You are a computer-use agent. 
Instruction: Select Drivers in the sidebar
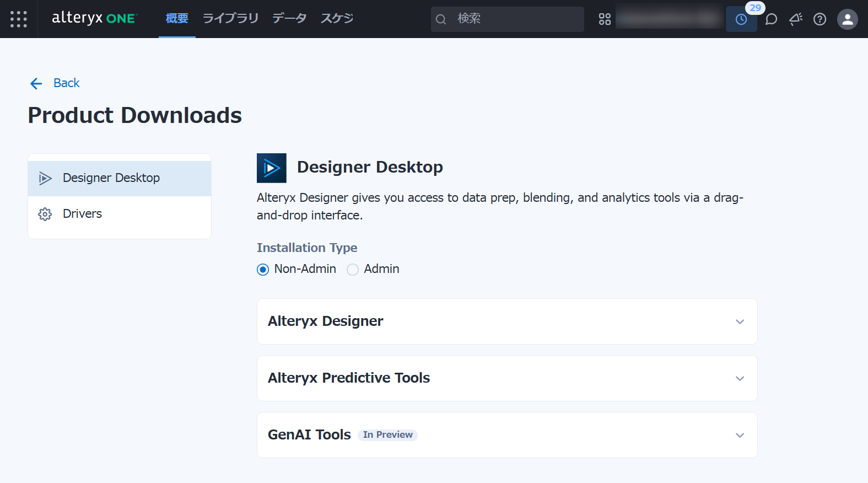(x=120, y=214)
